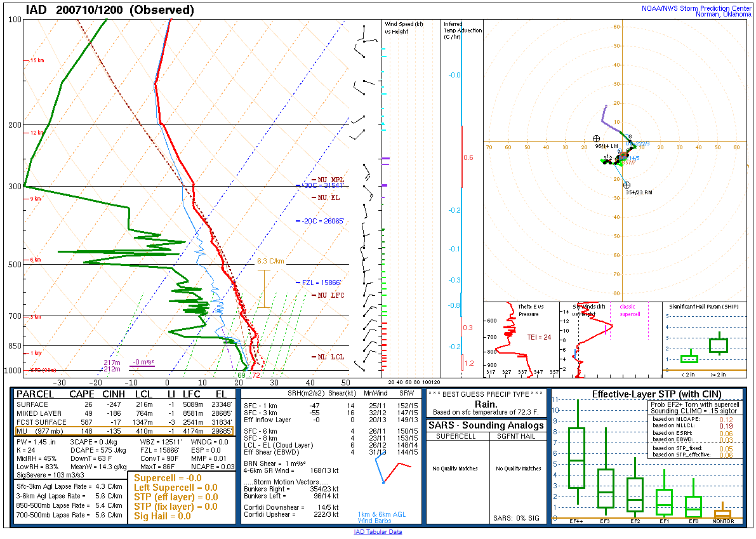Click the SigSevere = 103 m3/s3 value
756x539 pixels.
(x=50, y=475)
